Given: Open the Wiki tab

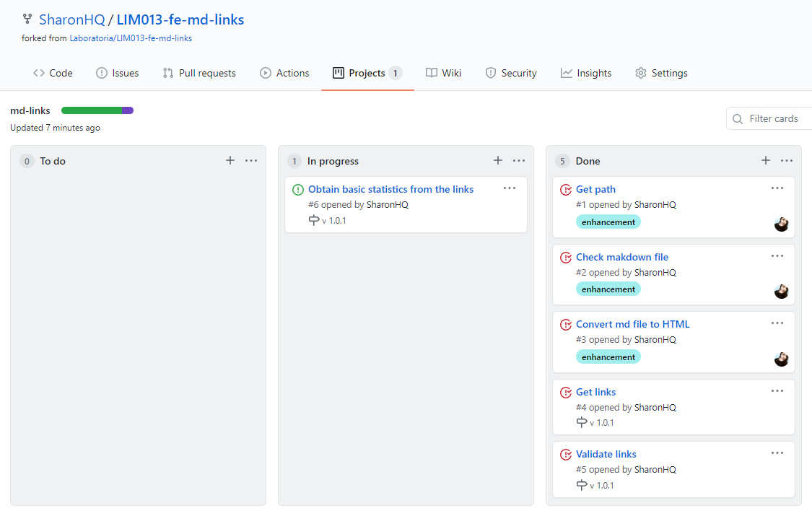Looking at the screenshot, I should (443, 73).
